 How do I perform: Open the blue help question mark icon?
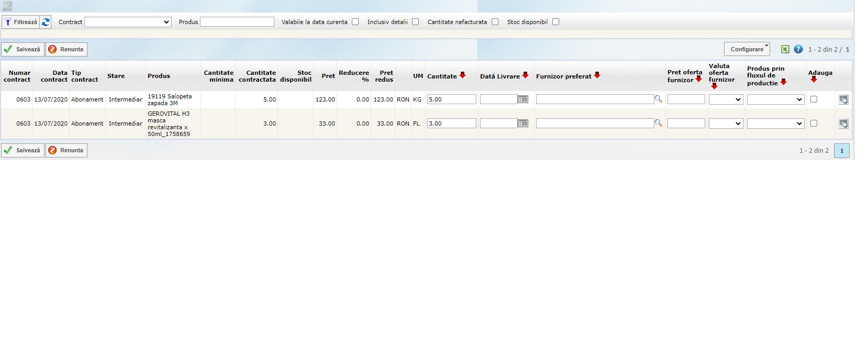798,49
